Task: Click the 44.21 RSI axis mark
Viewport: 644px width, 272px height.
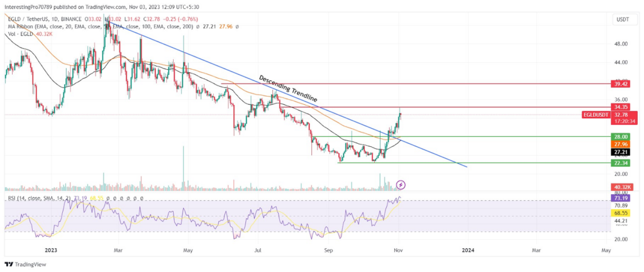Action: 619,220
